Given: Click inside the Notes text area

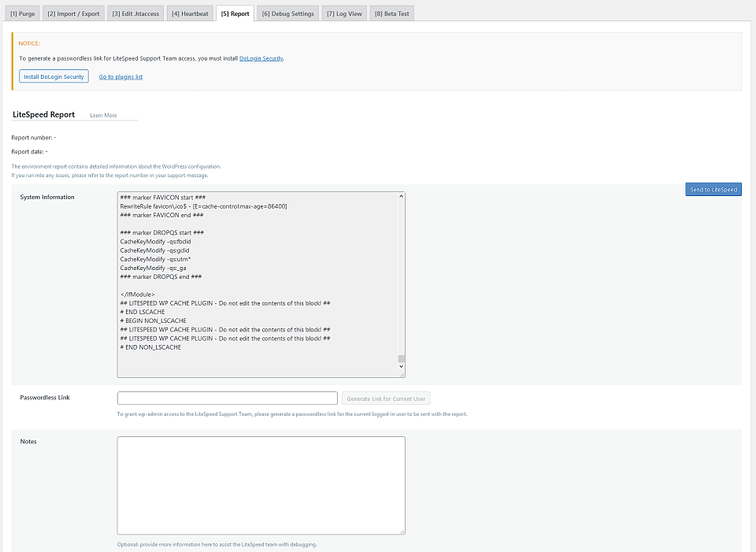Looking at the screenshot, I should click(261, 486).
